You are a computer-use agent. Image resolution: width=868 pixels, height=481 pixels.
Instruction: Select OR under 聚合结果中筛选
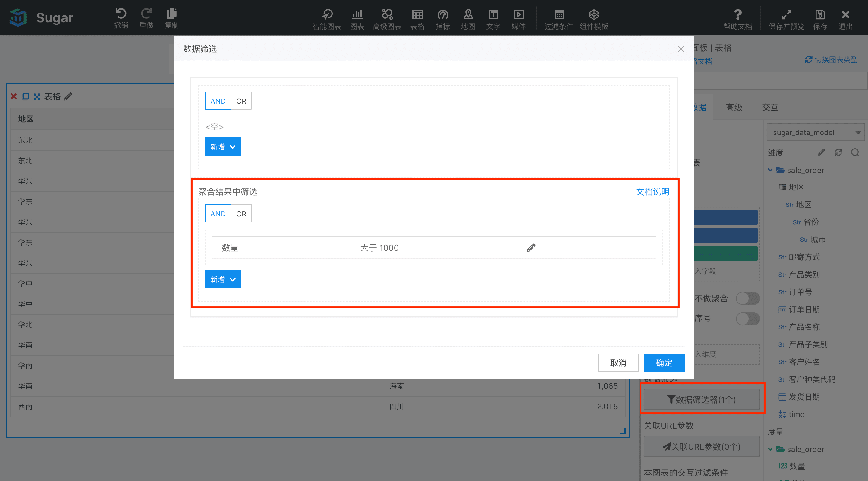241,214
